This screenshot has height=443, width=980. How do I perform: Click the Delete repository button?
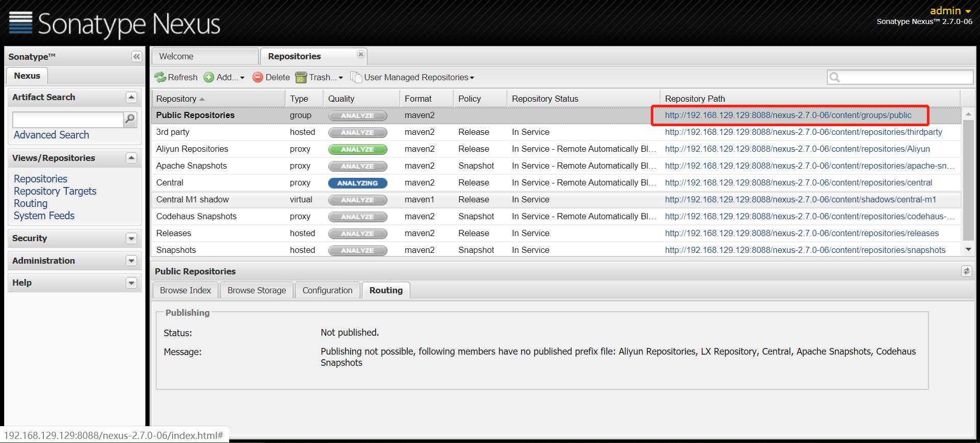271,77
